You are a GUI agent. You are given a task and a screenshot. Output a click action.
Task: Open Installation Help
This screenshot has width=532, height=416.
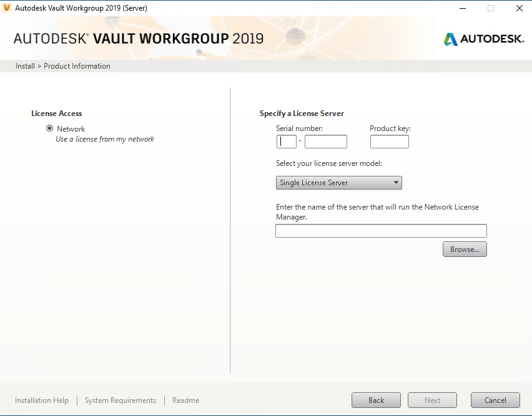41,400
